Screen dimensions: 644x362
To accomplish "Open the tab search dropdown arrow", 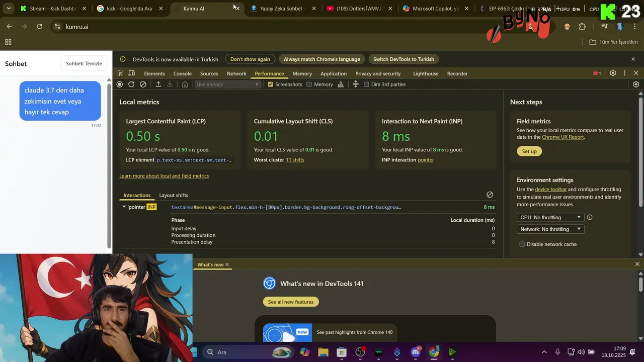I will pos(9,9).
